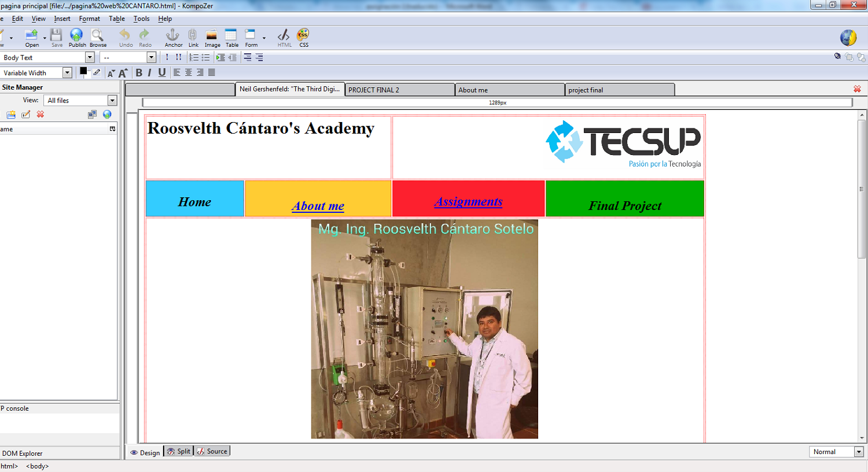
Task: Open the column picker in Site Manager list
Action: tap(112, 129)
